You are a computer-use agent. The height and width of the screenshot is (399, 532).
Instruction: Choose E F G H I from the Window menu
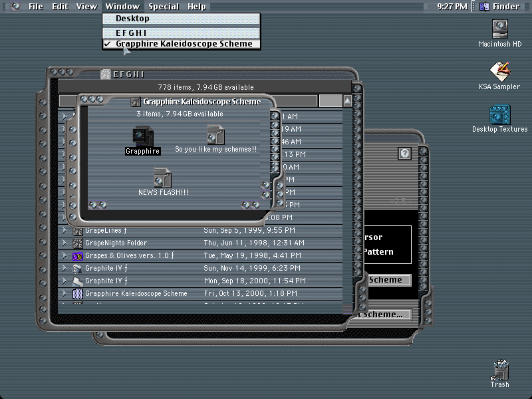tap(181, 33)
